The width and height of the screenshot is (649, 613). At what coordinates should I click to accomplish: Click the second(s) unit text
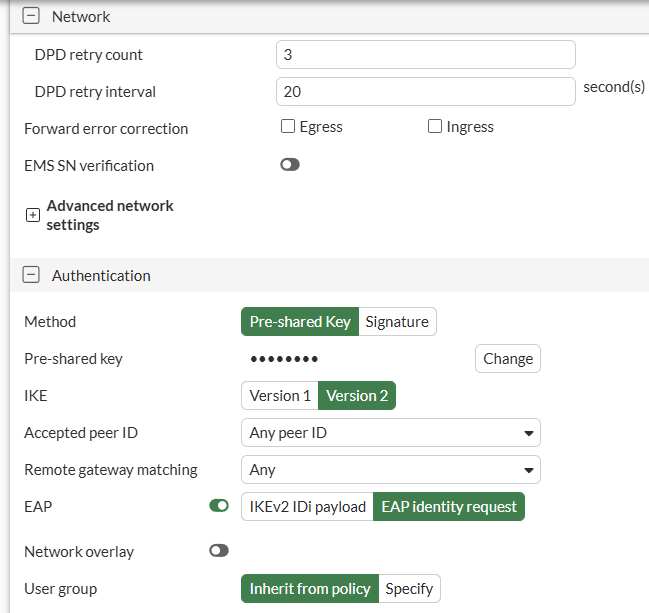click(614, 87)
